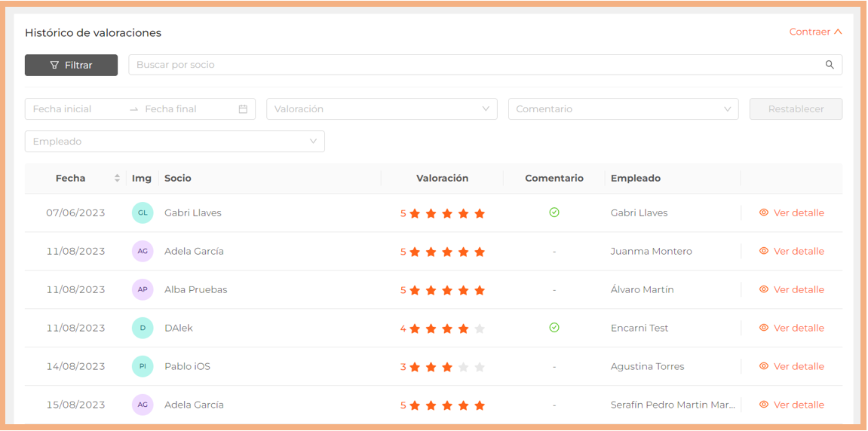Click Alba Pruebas AP avatar
This screenshot has height=431, width=868.
pyautogui.click(x=143, y=289)
